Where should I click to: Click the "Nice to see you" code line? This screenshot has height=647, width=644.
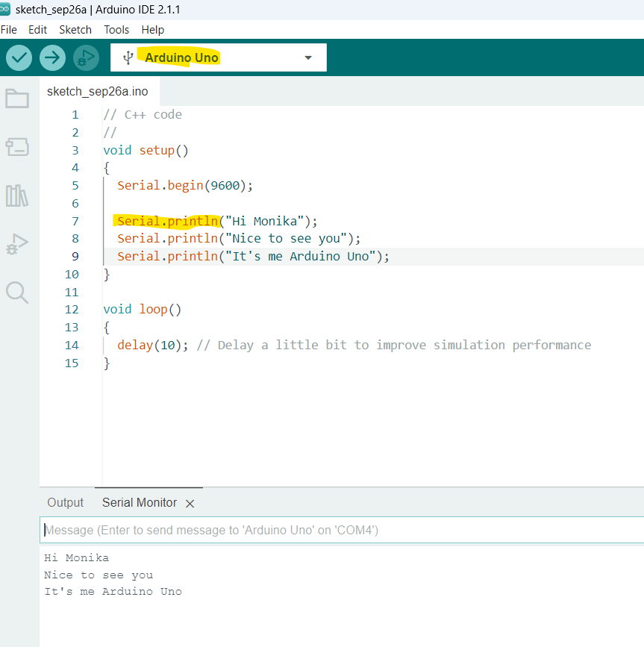pos(239,239)
